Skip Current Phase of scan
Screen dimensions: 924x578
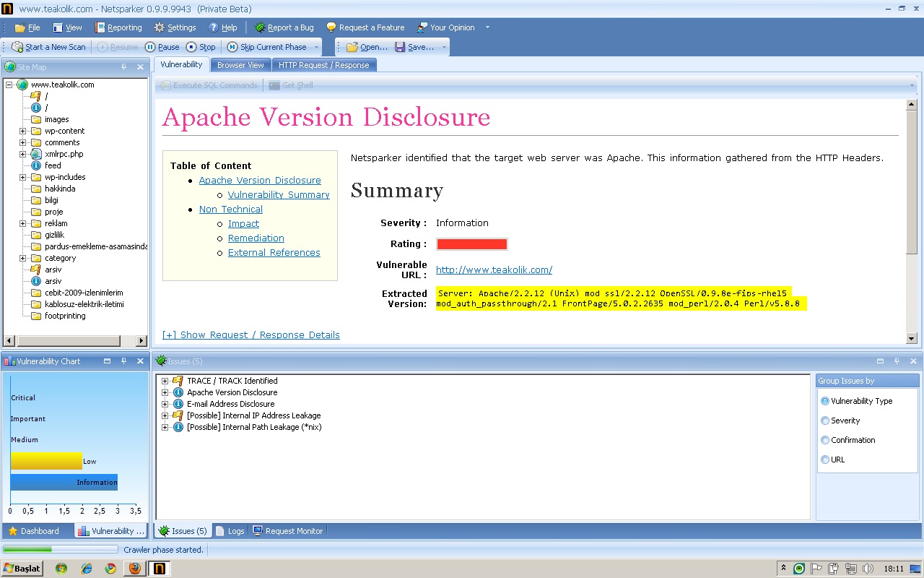tap(267, 47)
